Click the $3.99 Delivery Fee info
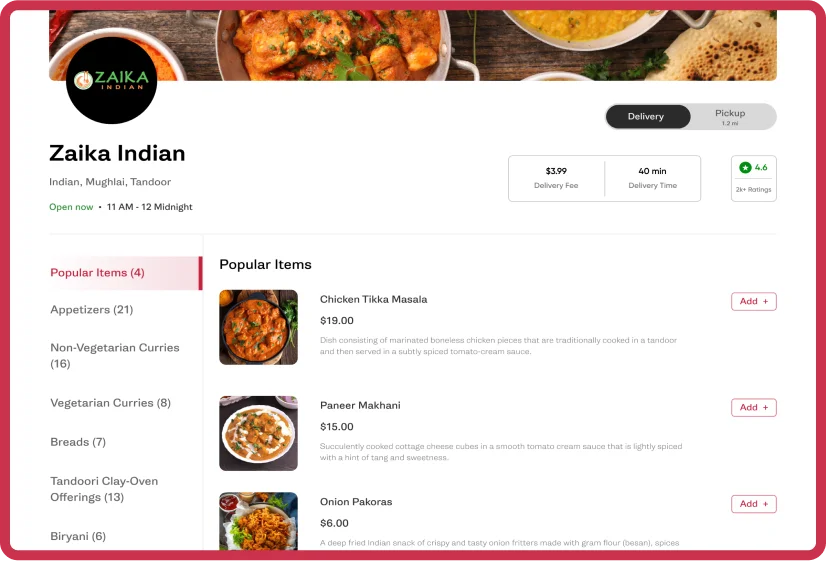The image size is (826, 561). pos(556,178)
